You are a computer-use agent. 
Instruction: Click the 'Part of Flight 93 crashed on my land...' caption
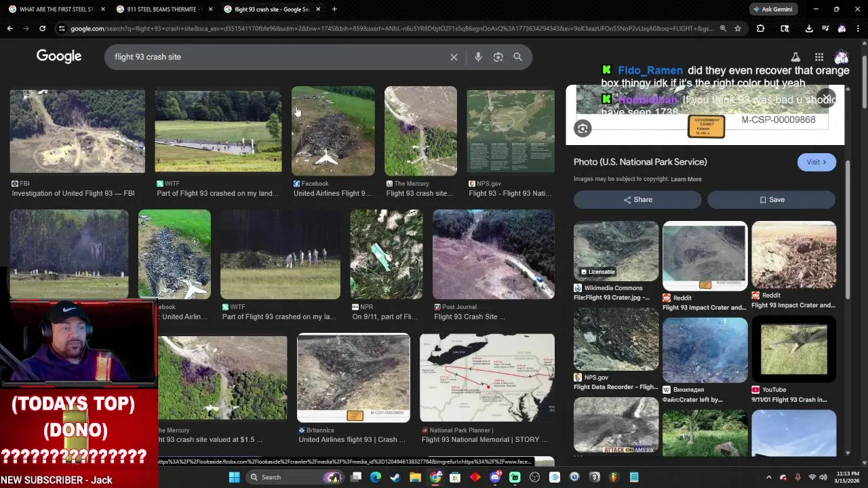218,193
